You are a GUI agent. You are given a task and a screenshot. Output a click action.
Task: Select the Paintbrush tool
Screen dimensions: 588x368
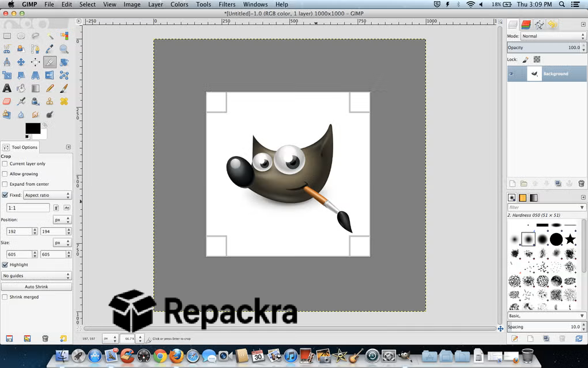click(x=64, y=88)
